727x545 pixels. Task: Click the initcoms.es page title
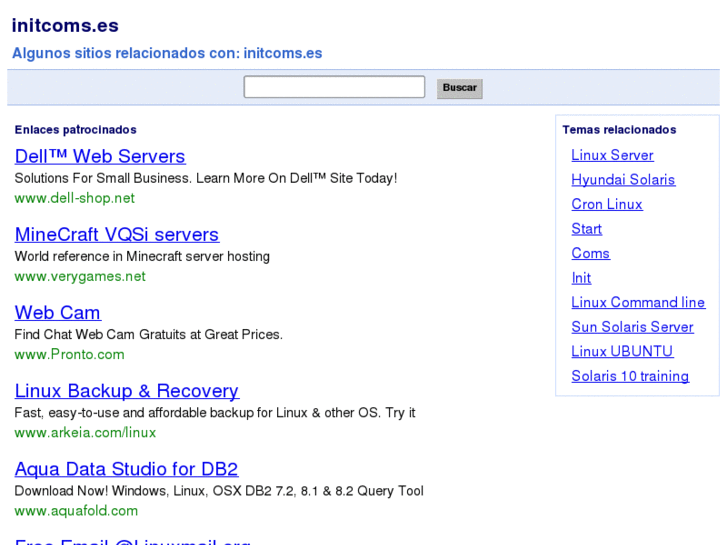coord(65,26)
